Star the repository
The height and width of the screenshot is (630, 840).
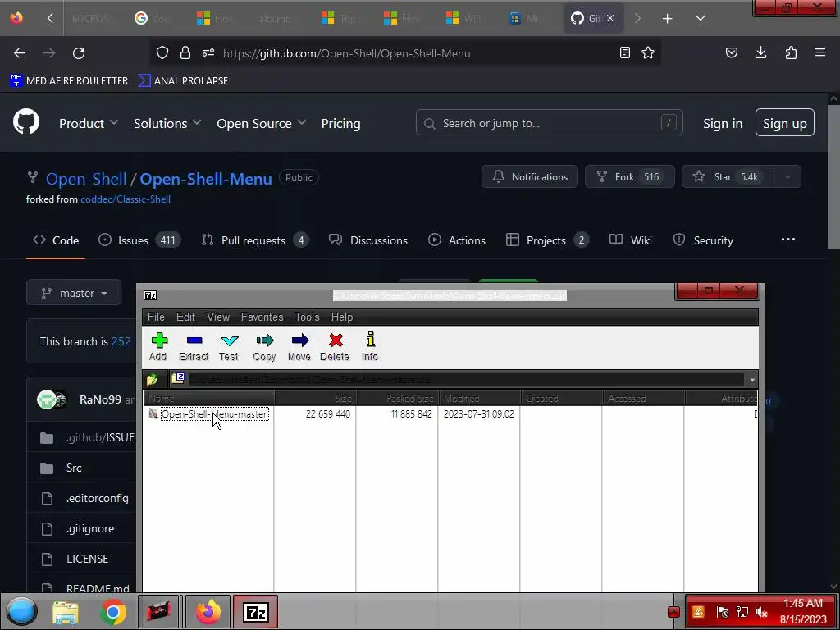[x=728, y=177]
